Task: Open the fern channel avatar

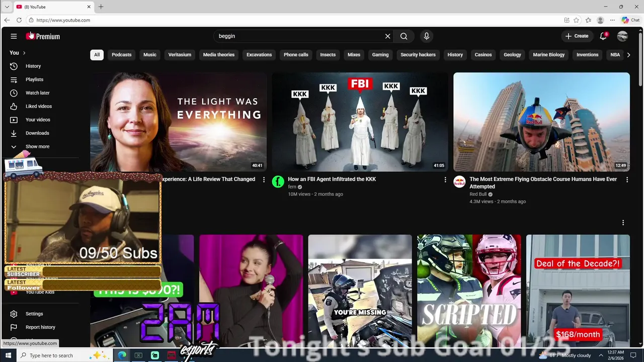Action: point(278,182)
